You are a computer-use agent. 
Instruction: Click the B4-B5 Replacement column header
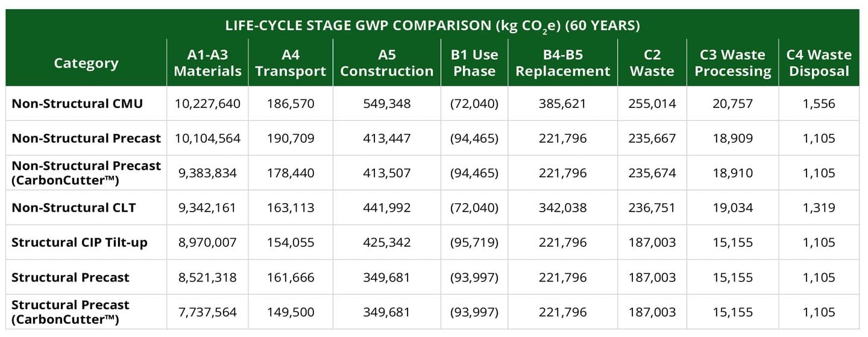[563, 63]
